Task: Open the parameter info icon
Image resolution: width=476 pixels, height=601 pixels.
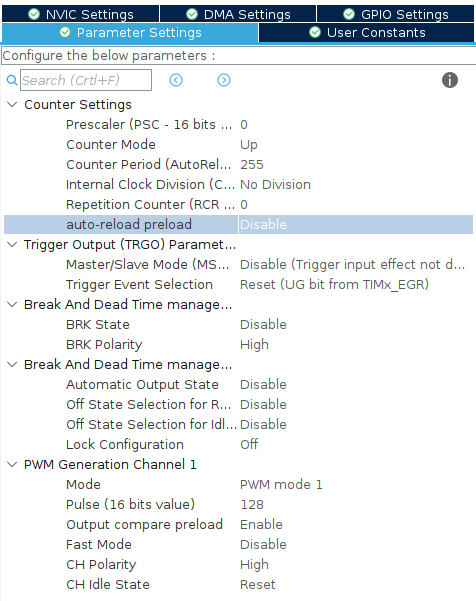Action: pos(450,80)
